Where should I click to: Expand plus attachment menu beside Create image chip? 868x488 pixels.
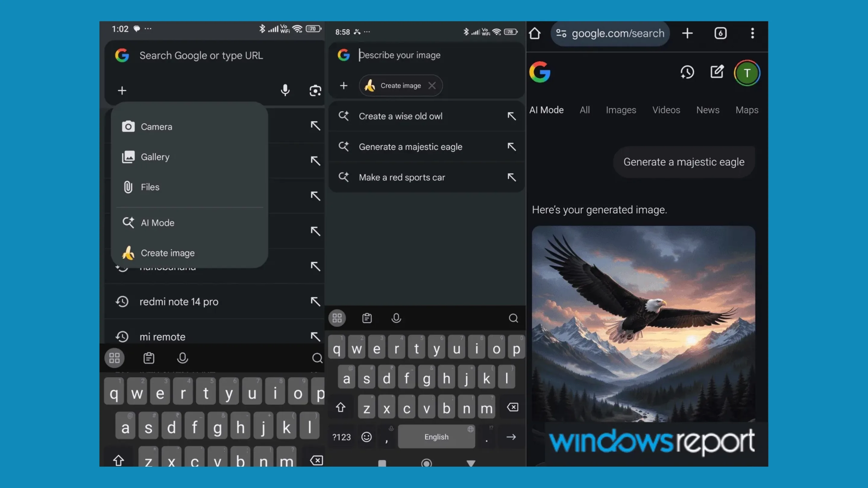[x=343, y=86]
